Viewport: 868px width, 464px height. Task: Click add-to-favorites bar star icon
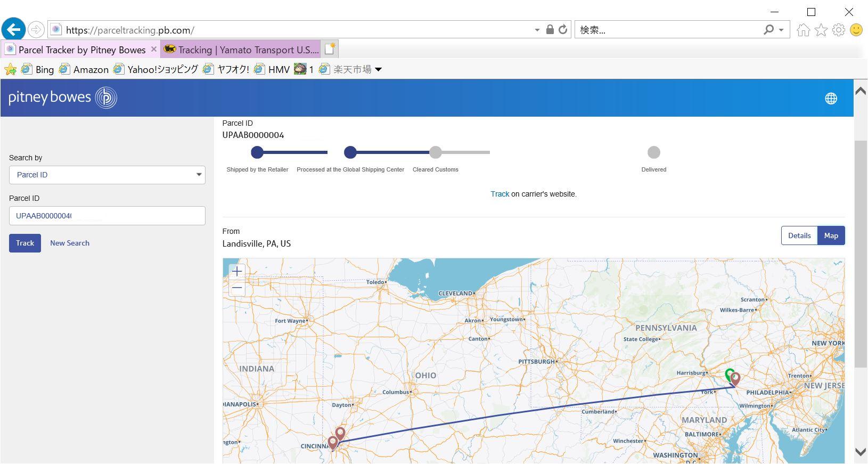point(10,69)
